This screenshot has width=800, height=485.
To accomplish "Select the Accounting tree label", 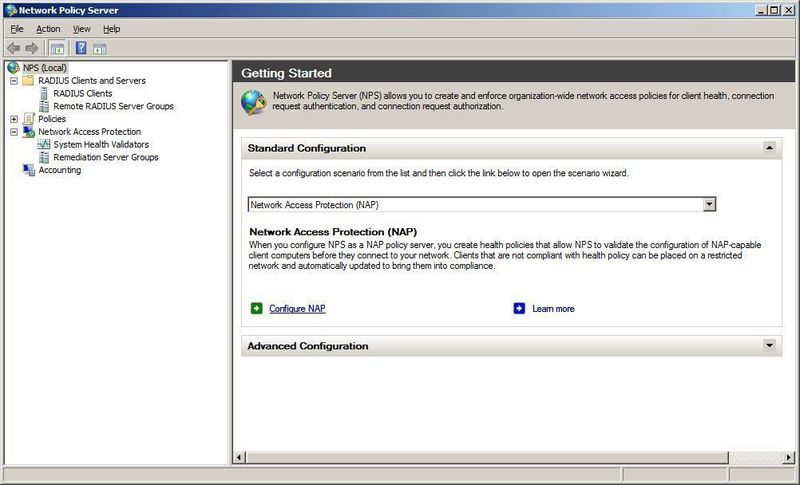I will click(x=60, y=170).
